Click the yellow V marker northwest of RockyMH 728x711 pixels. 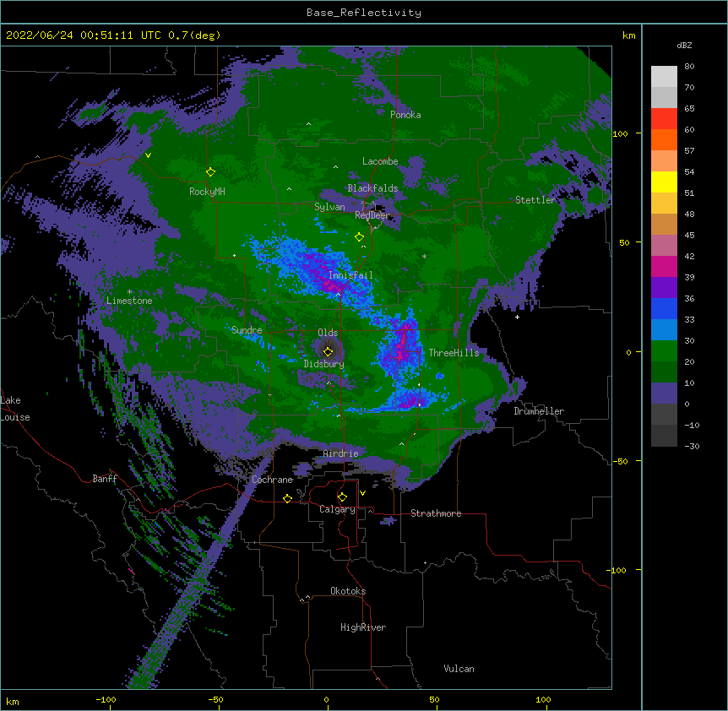[x=148, y=155]
